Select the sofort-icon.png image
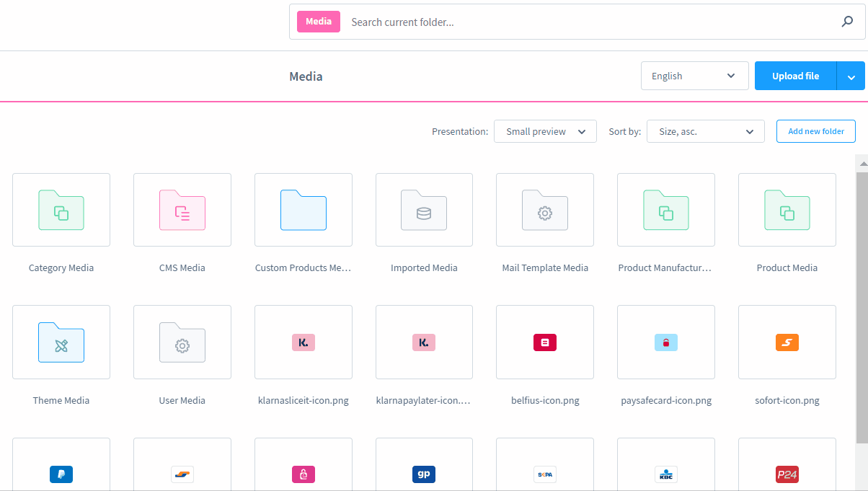The height and width of the screenshot is (491, 868). pos(787,342)
